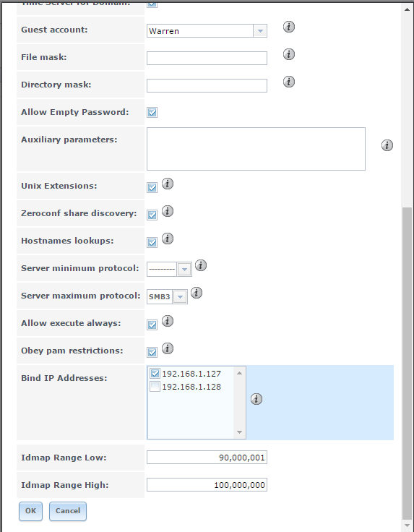Click the info icon beside Guest account
This screenshot has height=532, width=414.
[288, 27]
